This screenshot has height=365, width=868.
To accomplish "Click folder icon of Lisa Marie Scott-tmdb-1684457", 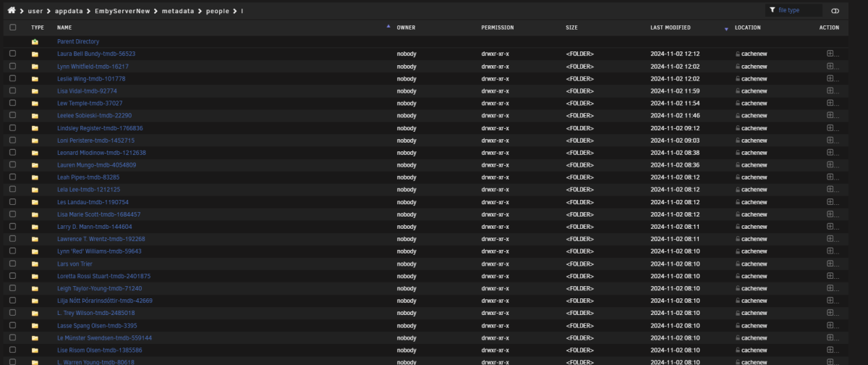I will point(35,214).
